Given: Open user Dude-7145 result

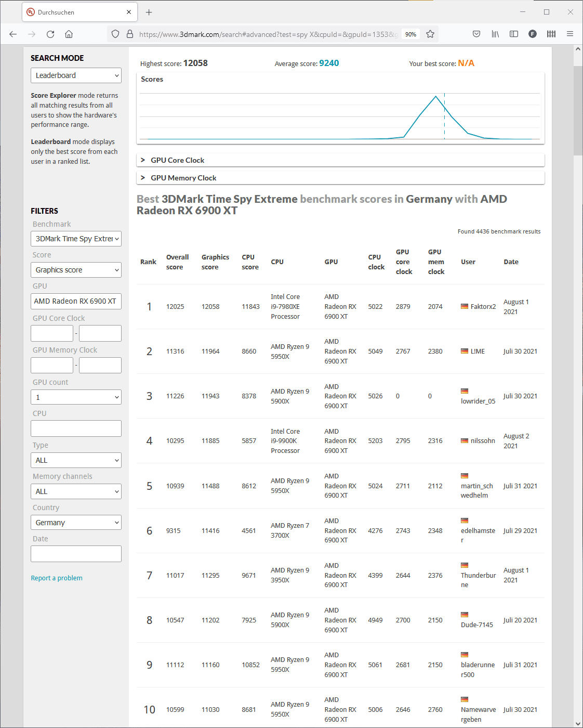Looking at the screenshot, I should click(x=477, y=625).
